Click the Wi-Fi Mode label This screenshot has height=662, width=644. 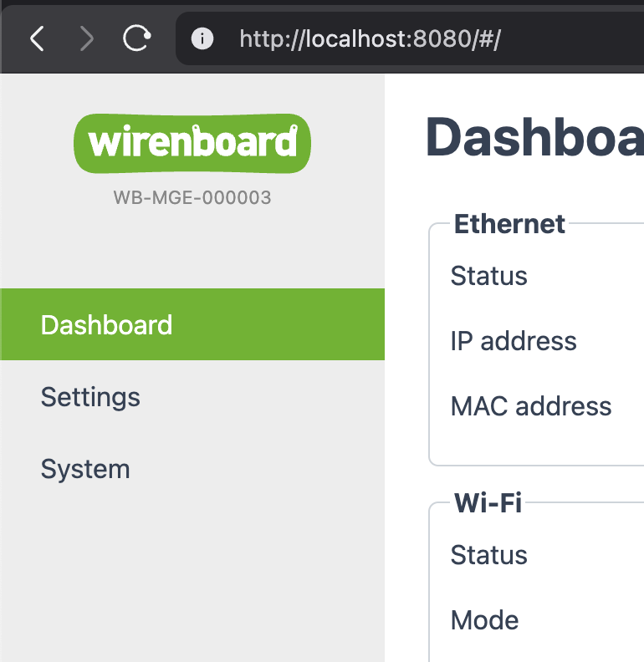pyautogui.click(x=485, y=620)
